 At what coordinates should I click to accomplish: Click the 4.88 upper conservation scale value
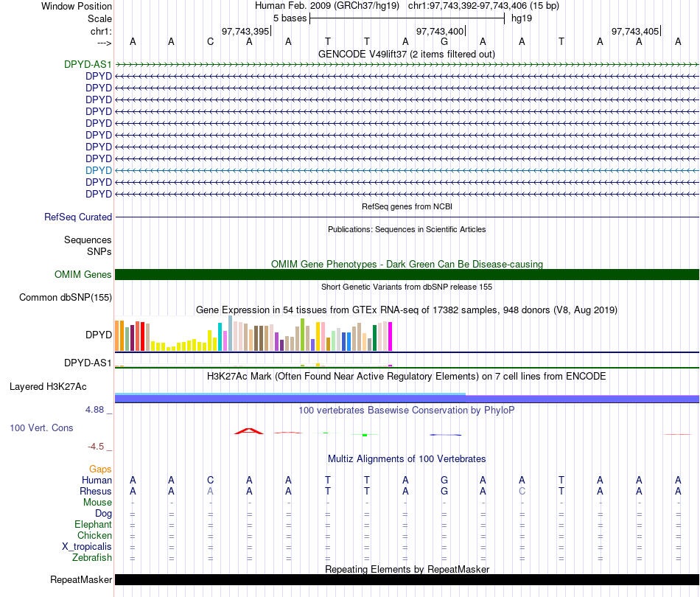pos(94,410)
